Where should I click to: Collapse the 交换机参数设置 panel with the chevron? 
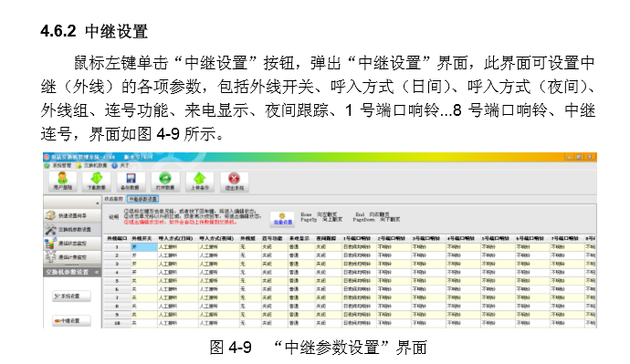[97, 272]
